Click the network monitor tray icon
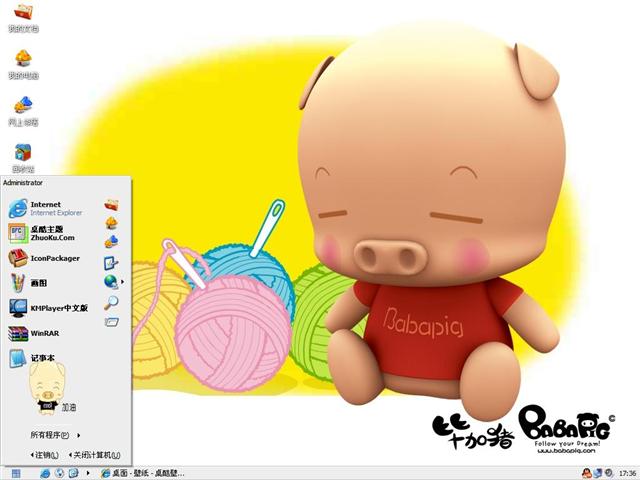 pos(598,473)
